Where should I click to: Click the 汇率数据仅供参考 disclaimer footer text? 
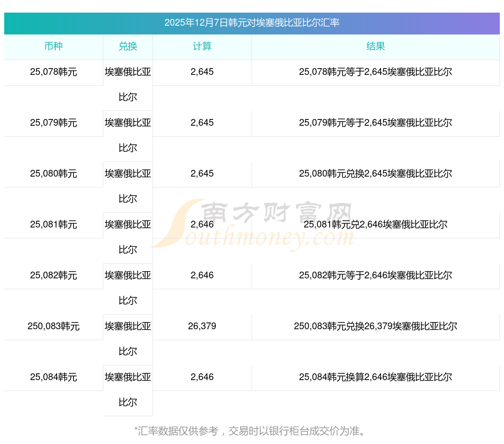click(x=251, y=431)
